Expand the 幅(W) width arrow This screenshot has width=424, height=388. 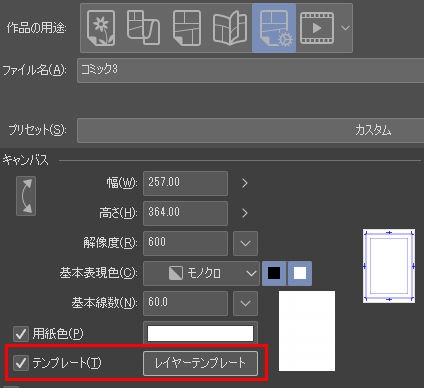[x=245, y=183]
